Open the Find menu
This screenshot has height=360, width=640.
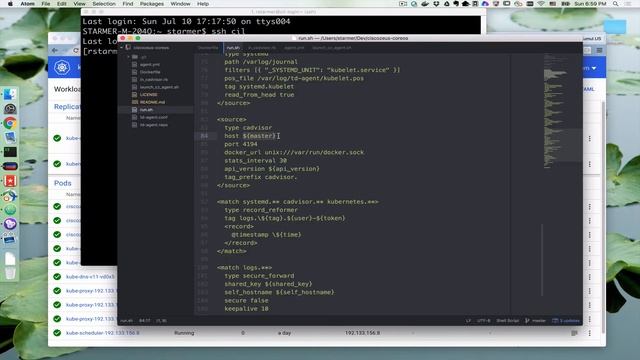coord(128,4)
